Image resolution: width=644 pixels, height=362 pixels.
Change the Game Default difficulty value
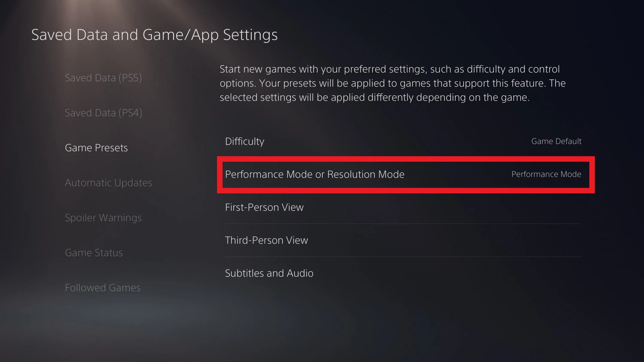point(556,141)
